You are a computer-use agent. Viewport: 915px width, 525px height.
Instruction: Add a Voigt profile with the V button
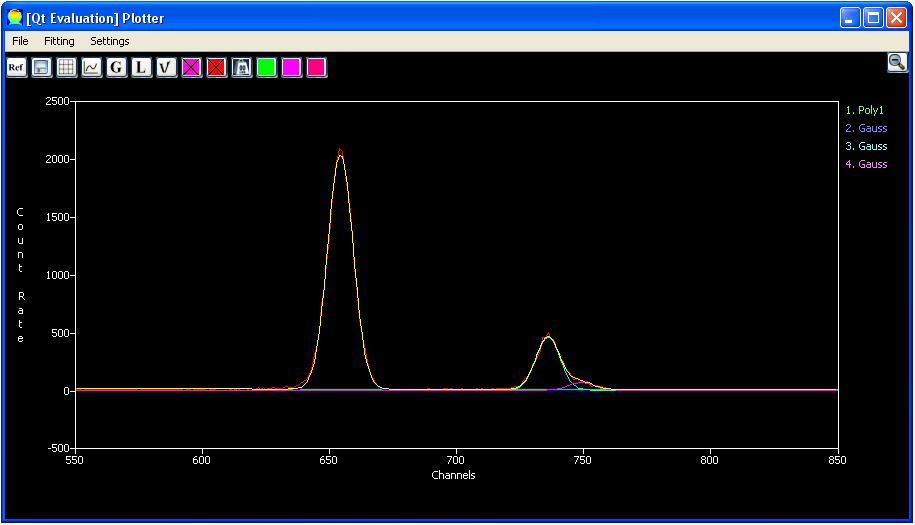click(166, 68)
